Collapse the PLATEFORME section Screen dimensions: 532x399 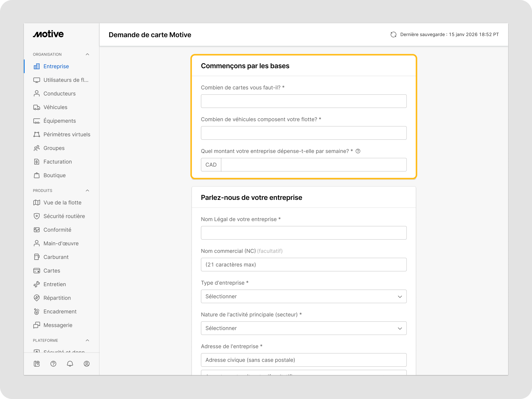tap(87, 340)
